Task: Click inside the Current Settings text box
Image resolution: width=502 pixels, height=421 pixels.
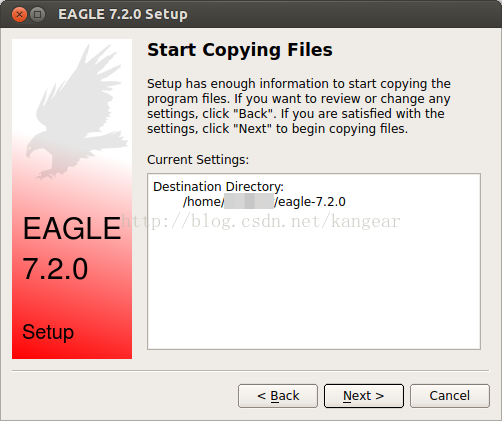Action: pyautogui.click(x=314, y=261)
